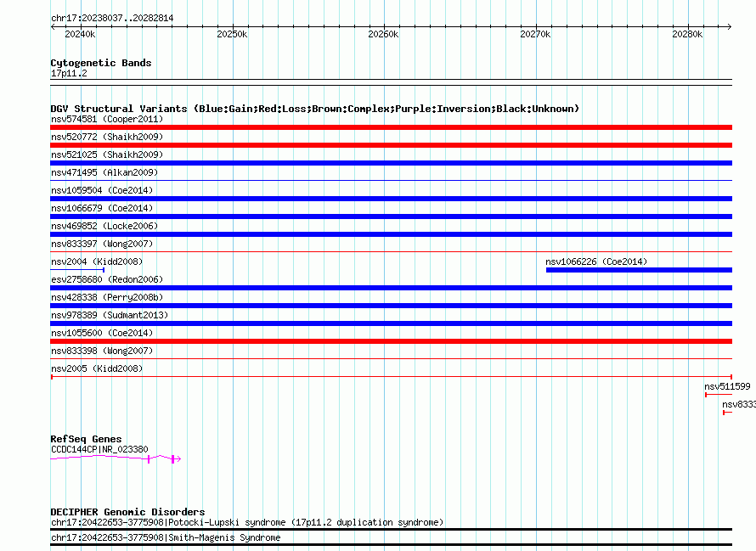
Task: Click the black bar under Potocki-Lupski syndrome
Action: 391,529
